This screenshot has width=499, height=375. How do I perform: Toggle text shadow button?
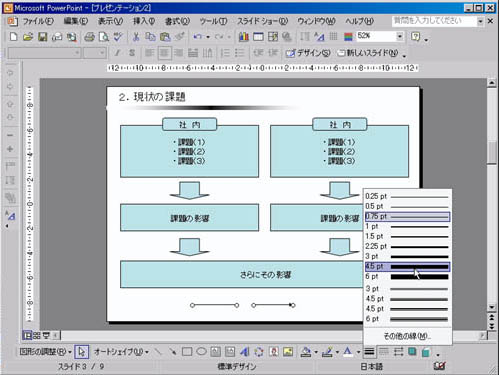point(132,53)
